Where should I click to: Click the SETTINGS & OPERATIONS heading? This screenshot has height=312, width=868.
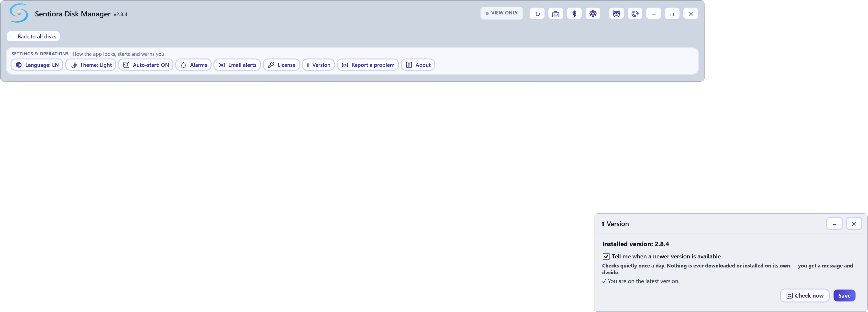point(40,54)
